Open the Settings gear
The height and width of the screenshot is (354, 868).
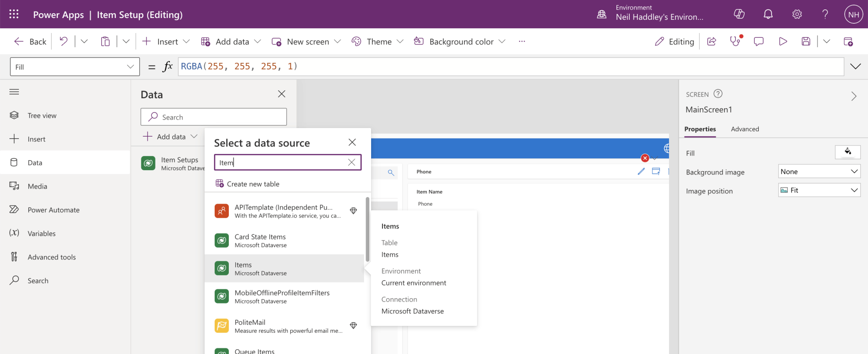coord(797,14)
